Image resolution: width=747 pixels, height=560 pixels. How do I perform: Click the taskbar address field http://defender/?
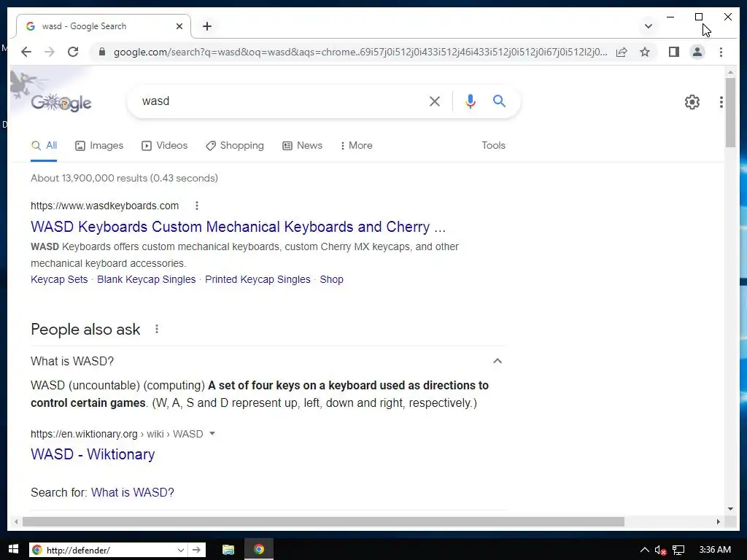(109, 550)
